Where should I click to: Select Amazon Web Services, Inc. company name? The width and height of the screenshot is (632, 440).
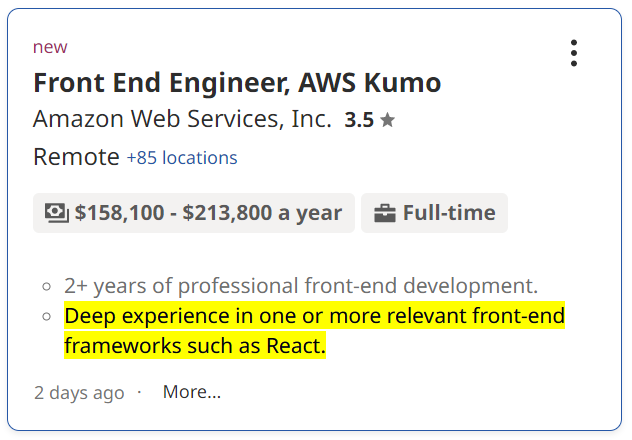pos(182,119)
